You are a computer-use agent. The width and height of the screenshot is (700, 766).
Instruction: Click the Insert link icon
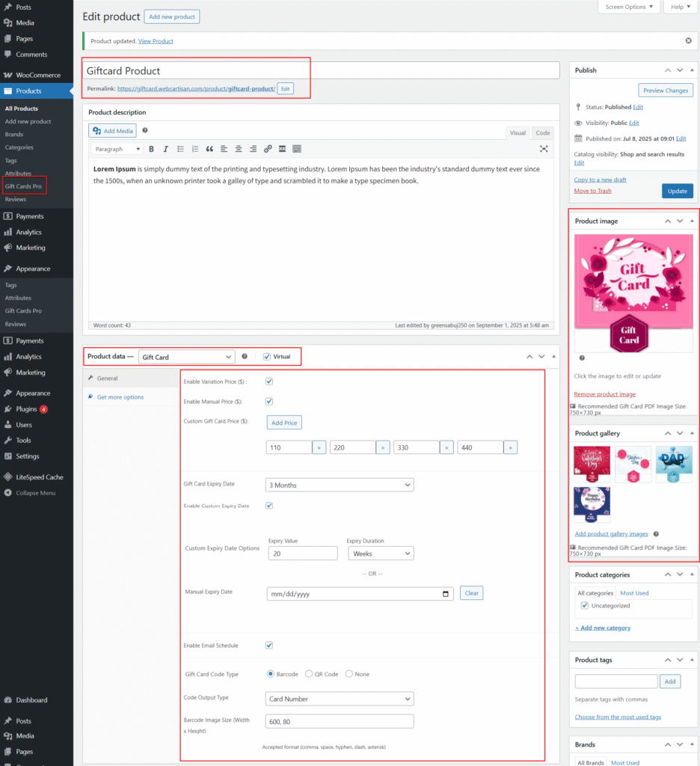(268, 149)
